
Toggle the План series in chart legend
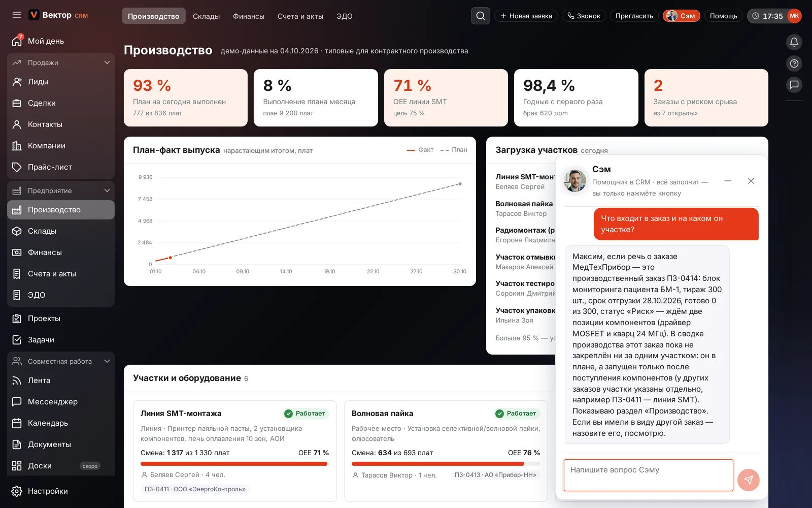454,150
